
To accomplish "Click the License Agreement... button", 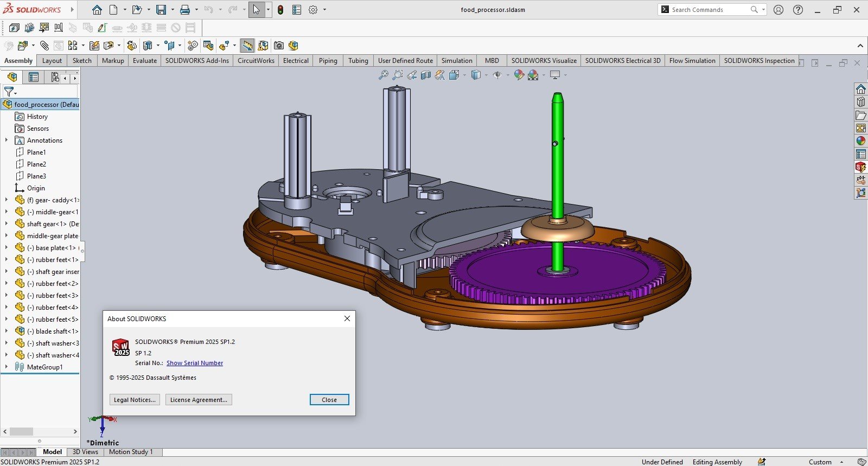I will 199,400.
